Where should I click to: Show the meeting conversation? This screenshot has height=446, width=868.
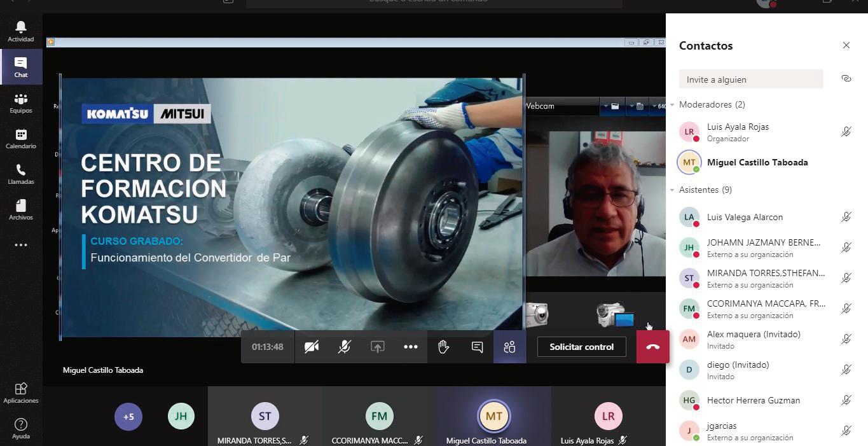(x=477, y=347)
